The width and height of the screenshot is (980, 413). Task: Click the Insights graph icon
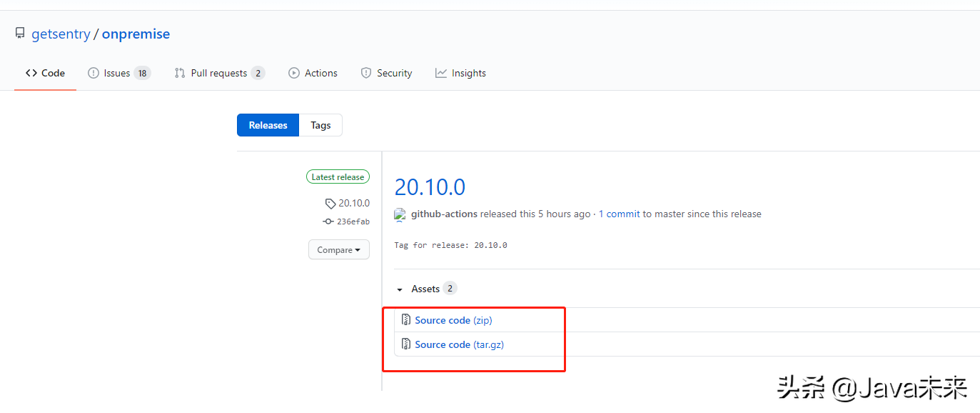[x=441, y=73]
